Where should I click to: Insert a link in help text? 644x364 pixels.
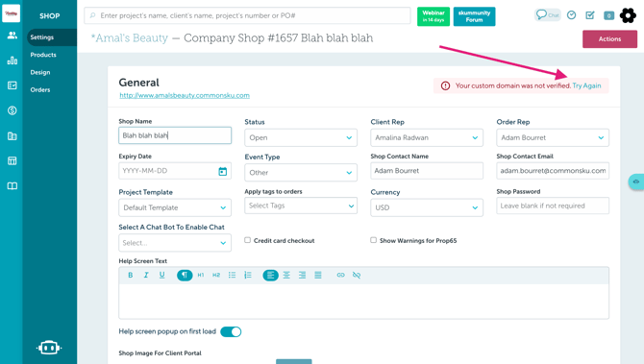point(340,275)
